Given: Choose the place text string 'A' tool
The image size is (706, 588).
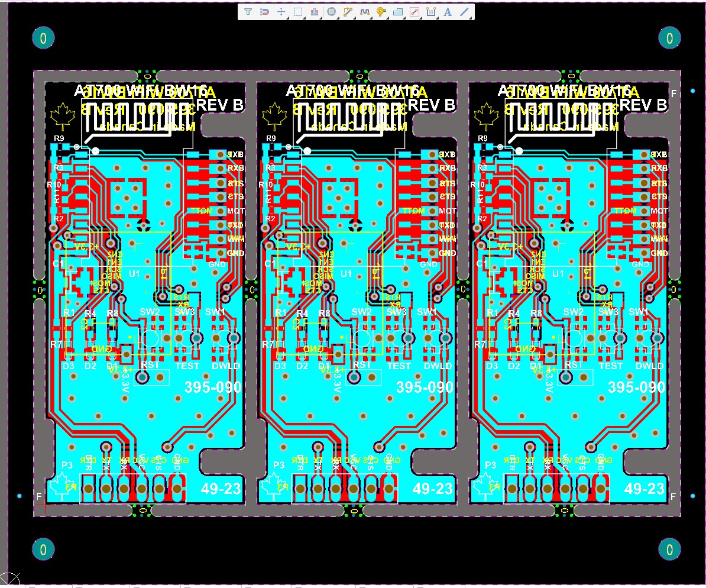Looking at the screenshot, I should click(448, 11).
